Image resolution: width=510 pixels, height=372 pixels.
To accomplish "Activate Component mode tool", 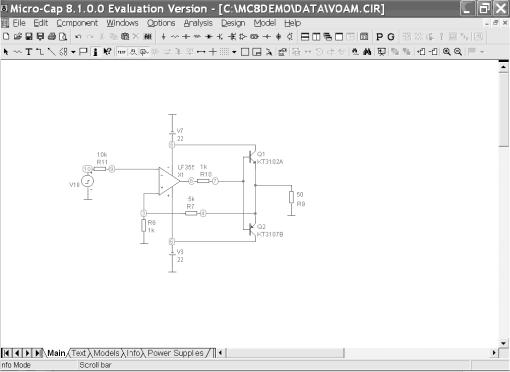I will coord(18,52).
